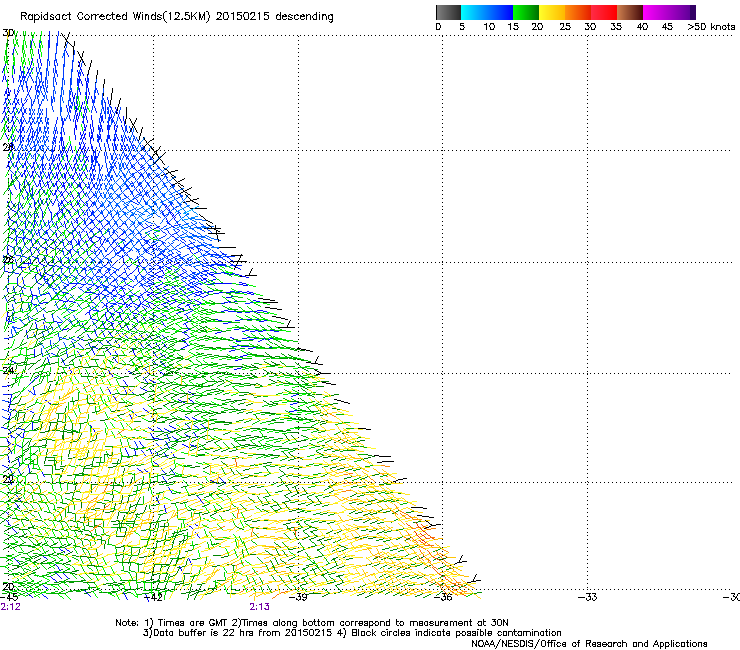Click the gray 0-5 knots color swatch
Screen dimensions: 740x650
pyautogui.click(x=448, y=12)
